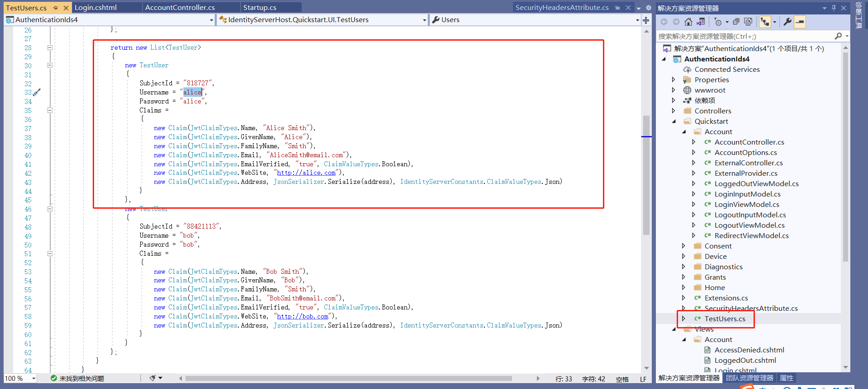Collapse the Claims block at line 35
This screenshot has height=389, width=868.
point(50,110)
